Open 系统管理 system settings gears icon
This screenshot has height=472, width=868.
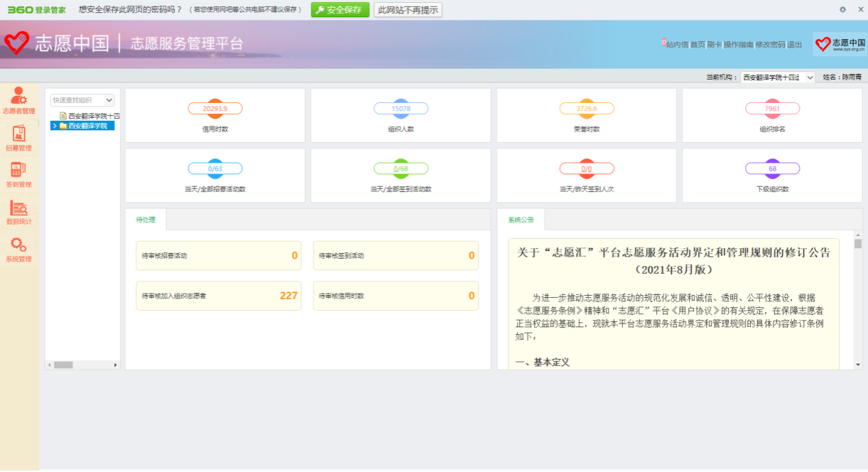point(19,246)
